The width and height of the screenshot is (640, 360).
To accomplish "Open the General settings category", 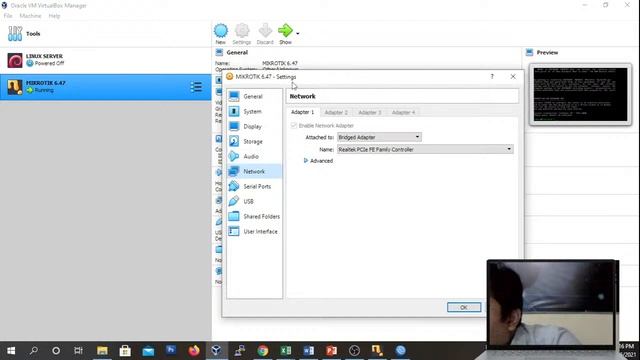I will [254, 96].
